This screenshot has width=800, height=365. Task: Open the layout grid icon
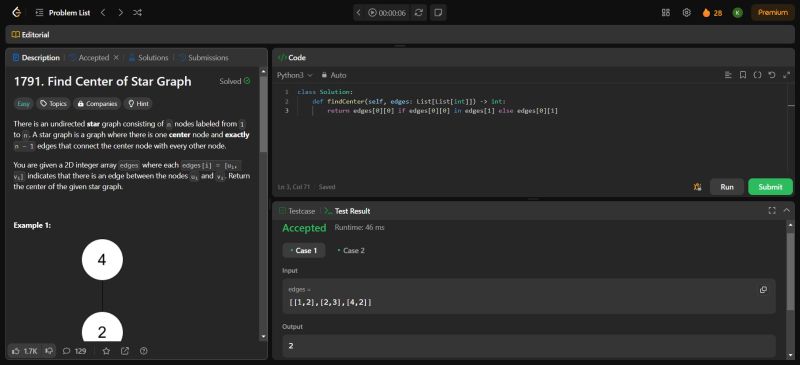[666, 13]
